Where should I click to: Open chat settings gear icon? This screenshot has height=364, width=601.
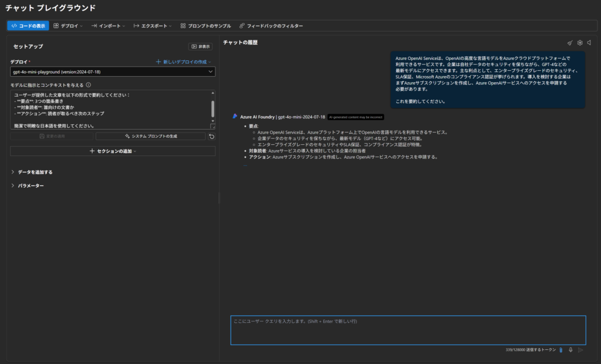point(579,43)
